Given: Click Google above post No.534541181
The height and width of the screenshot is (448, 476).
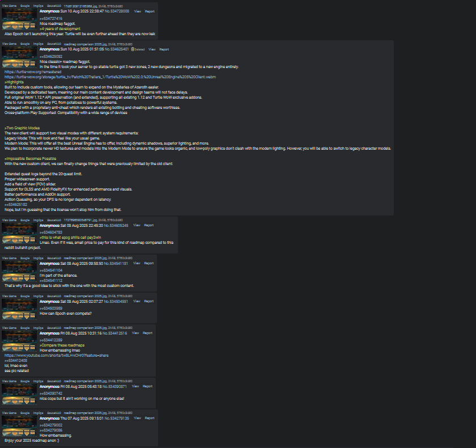Looking at the screenshot, I should pos(25,258).
